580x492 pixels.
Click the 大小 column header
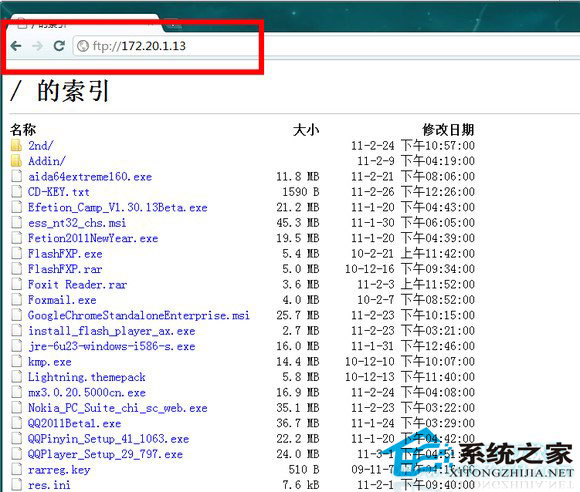coord(306,130)
